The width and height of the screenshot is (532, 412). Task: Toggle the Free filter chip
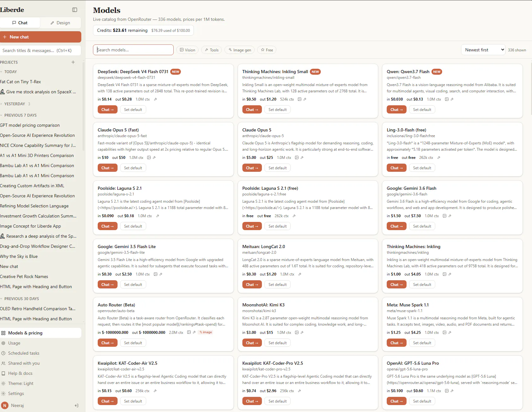click(267, 50)
